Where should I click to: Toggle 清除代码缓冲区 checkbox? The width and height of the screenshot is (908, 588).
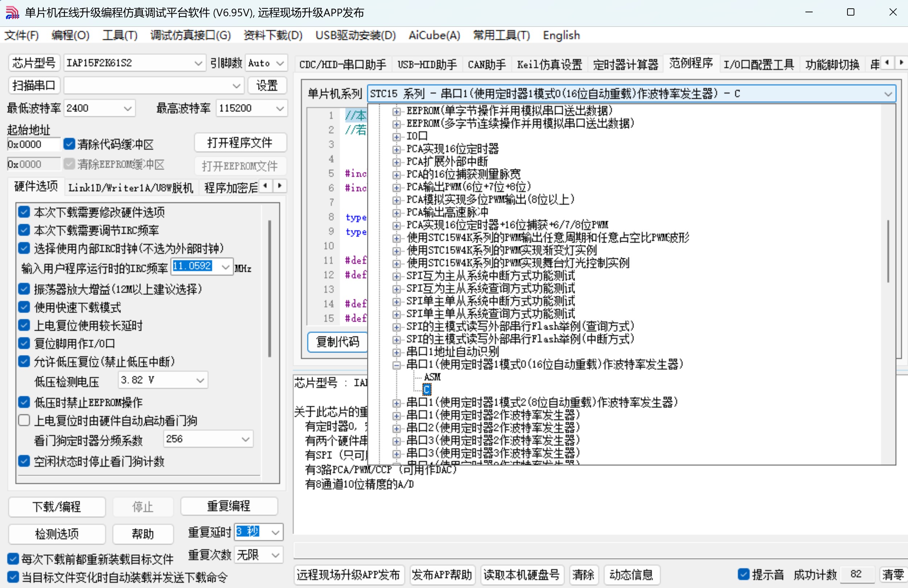(69, 144)
